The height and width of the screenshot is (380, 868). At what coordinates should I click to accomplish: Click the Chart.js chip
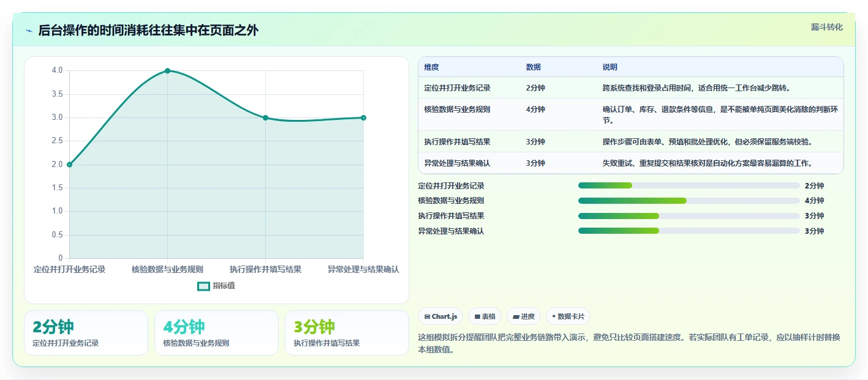point(440,316)
